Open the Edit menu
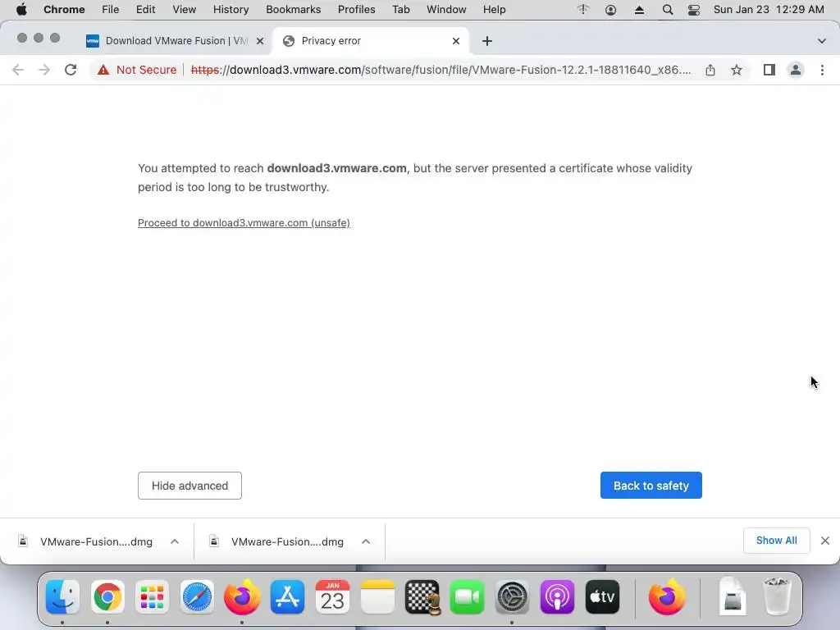Screen dimensions: 840x630 pyautogui.click(x=145, y=10)
